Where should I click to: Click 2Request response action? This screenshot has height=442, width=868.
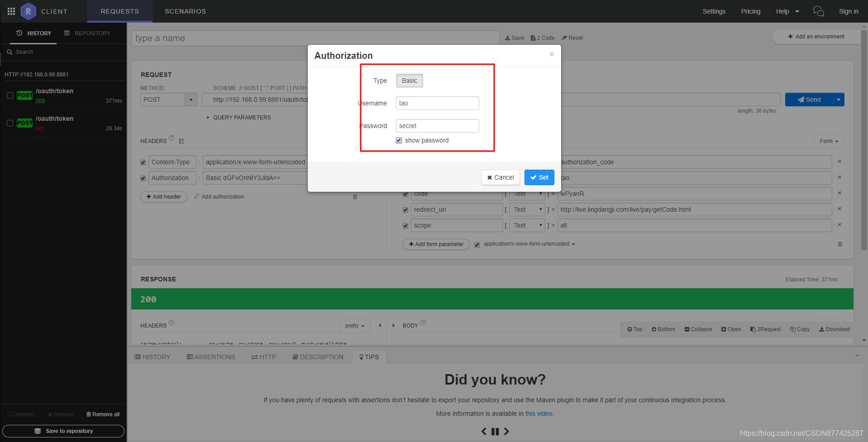(x=765, y=329)
